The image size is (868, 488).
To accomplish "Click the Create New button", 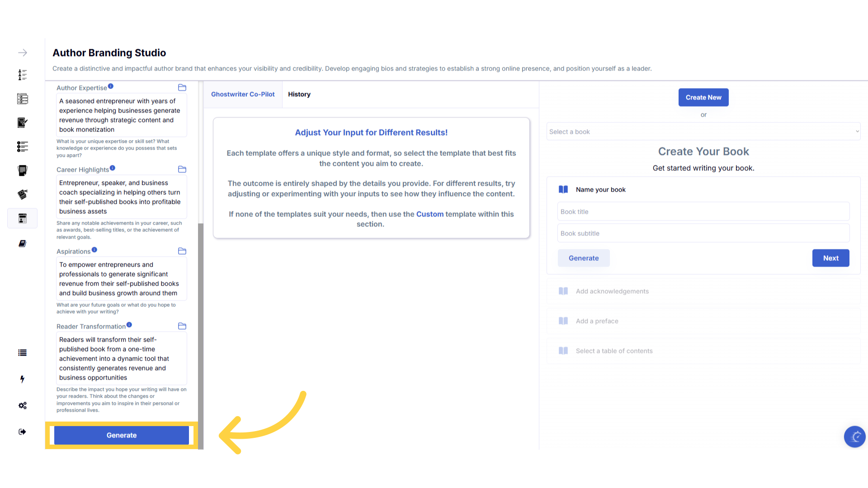I will [x=703, y=98].
